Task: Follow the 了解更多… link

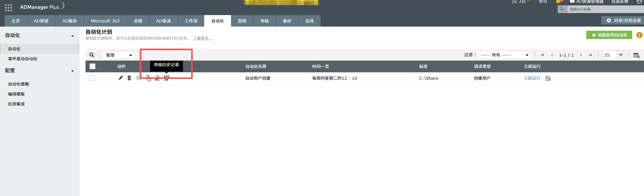Action: (x=203, y=38)
